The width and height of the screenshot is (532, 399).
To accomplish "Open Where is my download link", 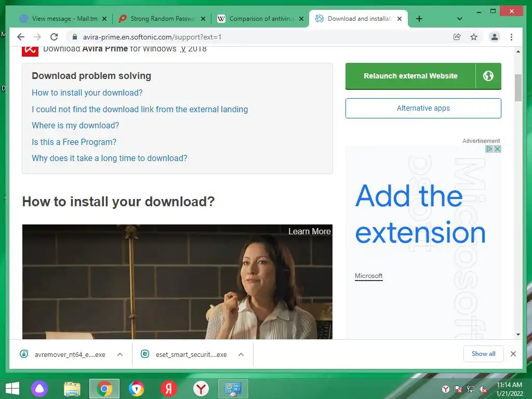I will [75, 126].
